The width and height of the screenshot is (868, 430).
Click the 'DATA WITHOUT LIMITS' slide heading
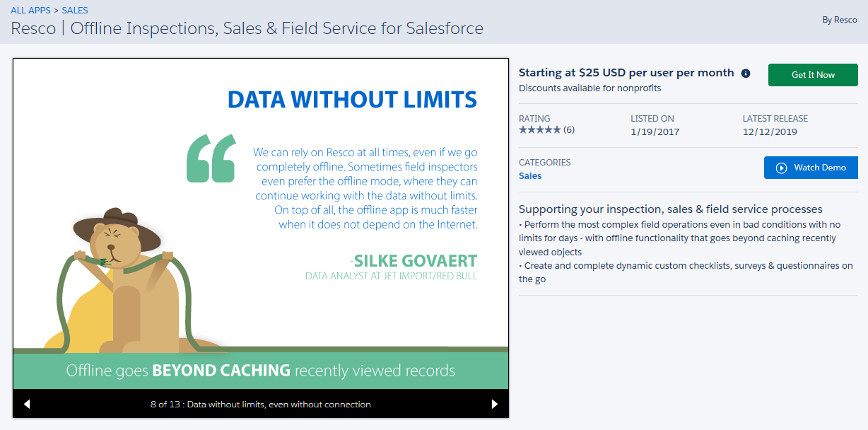coord(352,100)
